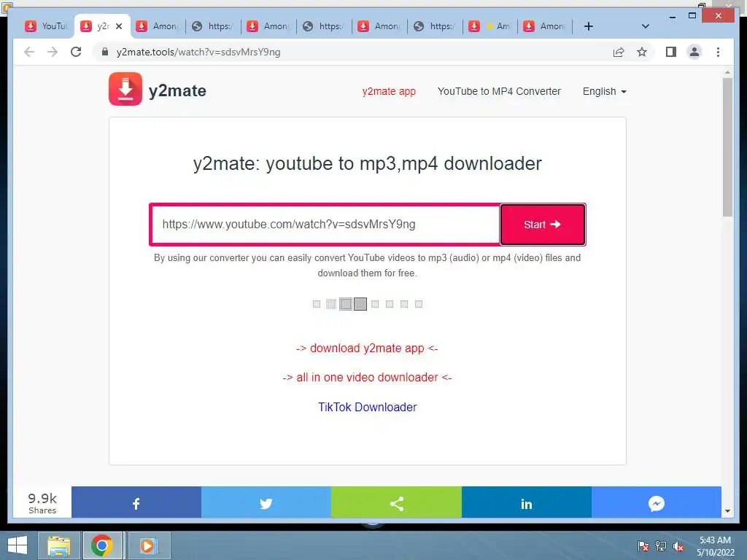Click the browser address bar URL
The image size is (747, 560).
[198, 52]
